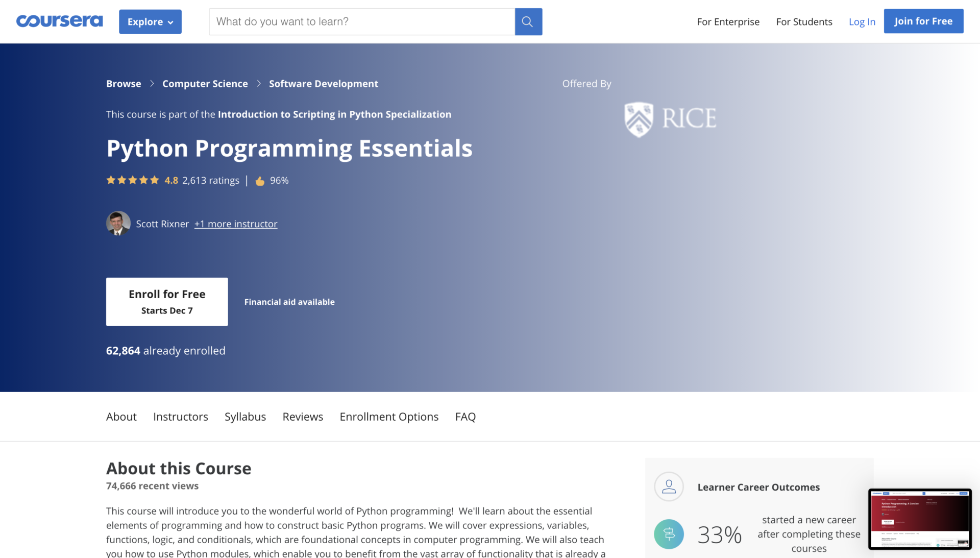The width and height of the screenshot is (980, 558).
Task: Expand the +1 more instructor link
Action: coord(235,224)
